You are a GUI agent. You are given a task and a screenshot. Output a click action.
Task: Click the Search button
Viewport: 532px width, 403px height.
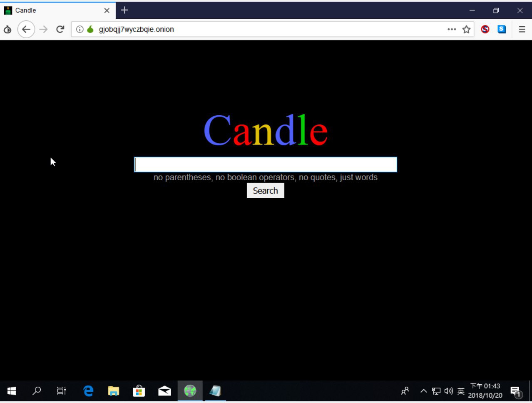tap(266, 191)
